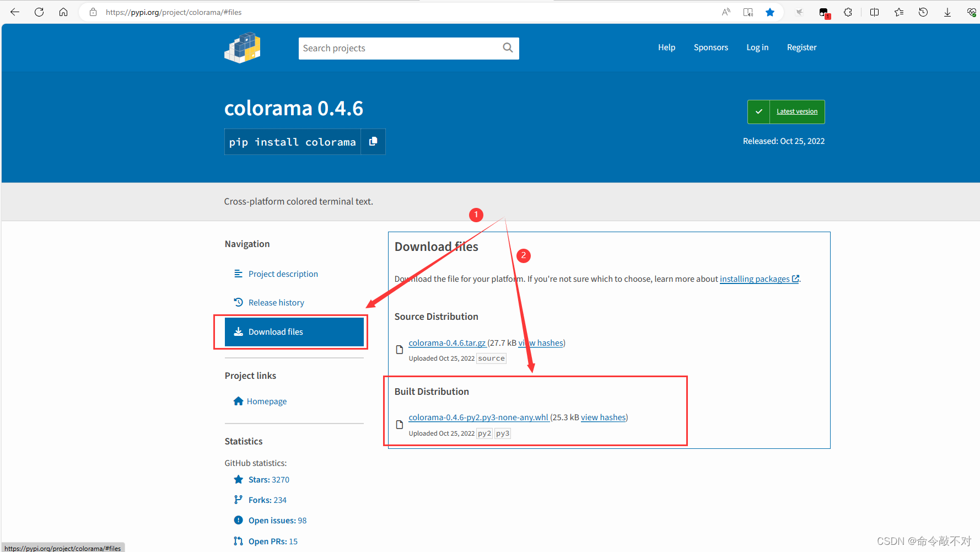Open the Help menu link
Viewport: 980px width, 552px height.
666,47
